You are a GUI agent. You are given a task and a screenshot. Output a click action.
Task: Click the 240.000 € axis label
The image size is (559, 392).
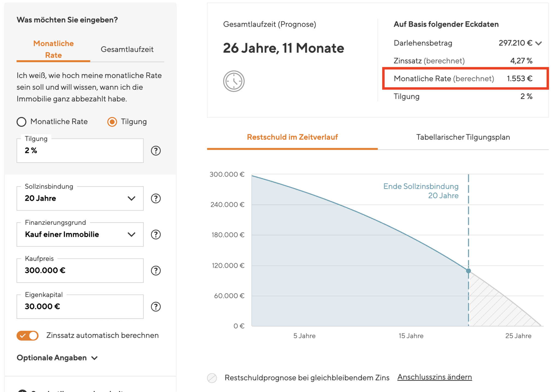coord(227,205)
